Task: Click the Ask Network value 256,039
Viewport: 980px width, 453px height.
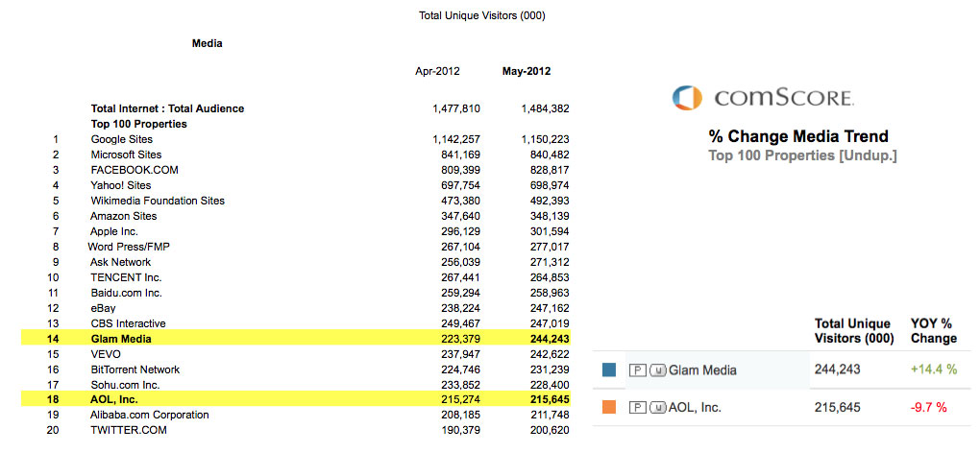Action: coord(462,262)
